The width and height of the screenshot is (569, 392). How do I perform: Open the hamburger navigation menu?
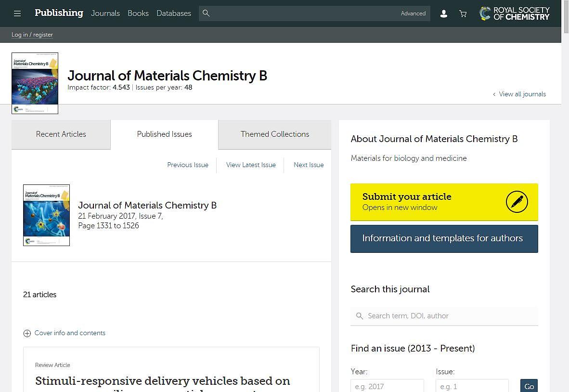[17, 13]
